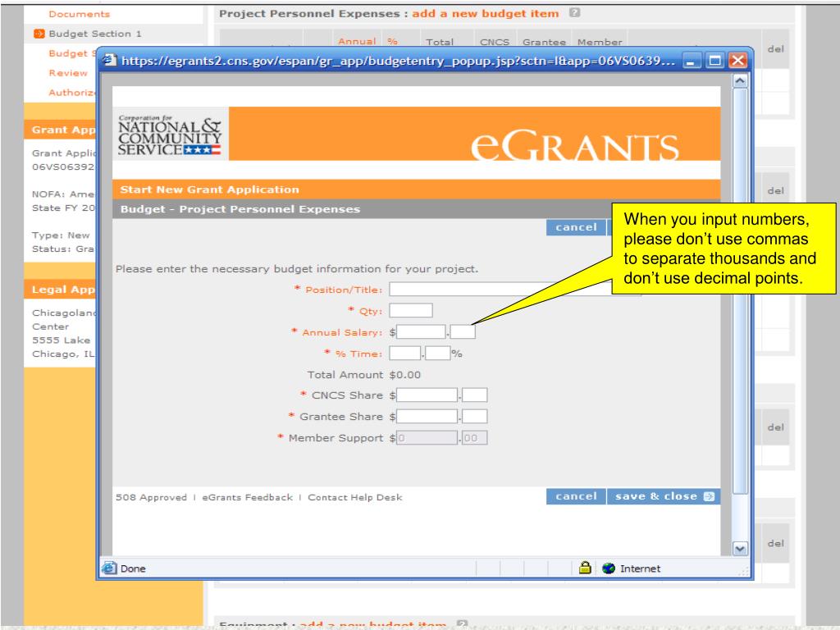Click the Annual Salary dollars field
Image resolution: width=840 pixels, height=630 pixels.
pos(421,332)
